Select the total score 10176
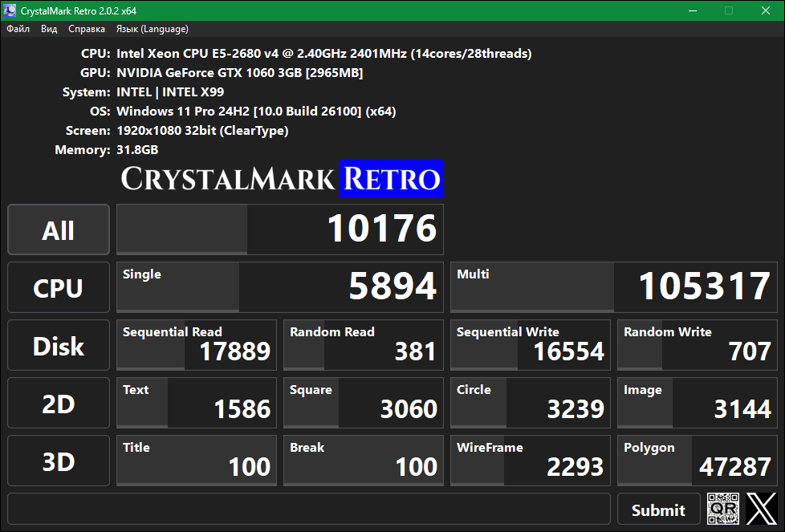Viewport: 785px width, 532px height. [280, 229]
